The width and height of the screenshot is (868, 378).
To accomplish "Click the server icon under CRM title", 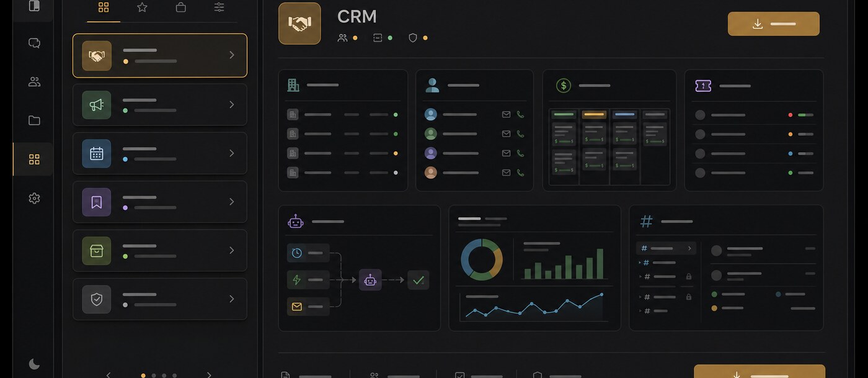I will (x=378, y=38).
